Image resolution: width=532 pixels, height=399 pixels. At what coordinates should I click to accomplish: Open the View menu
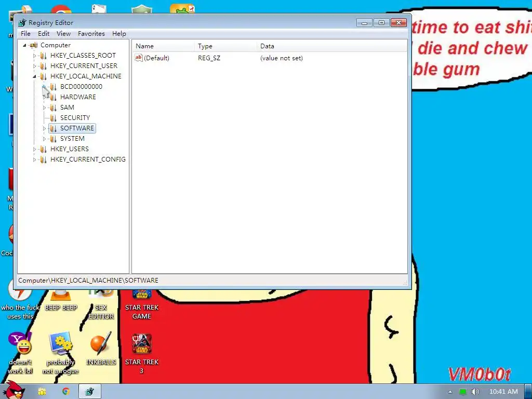tap(63, 34)
